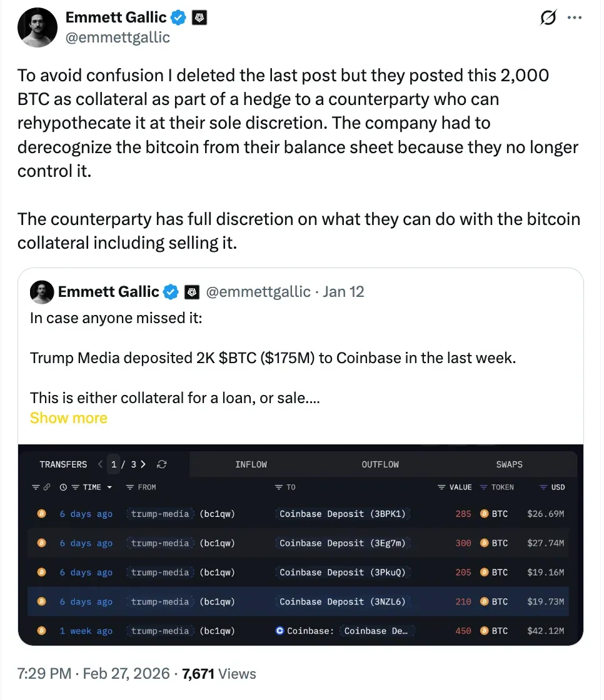
Task: Select the highlighted 210 BTC transfer row
Action: 300,601
